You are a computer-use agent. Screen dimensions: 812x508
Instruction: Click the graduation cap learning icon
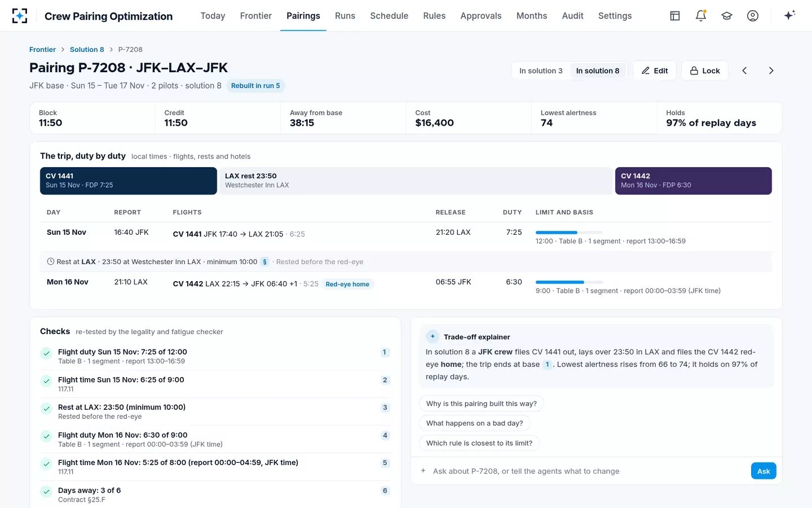pyautogui.click(x=727, y=16)
